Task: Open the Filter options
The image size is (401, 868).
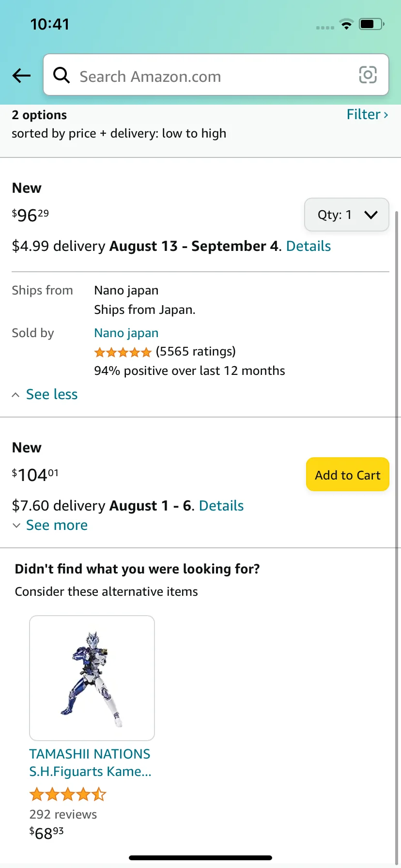Action: pos(367,114)
